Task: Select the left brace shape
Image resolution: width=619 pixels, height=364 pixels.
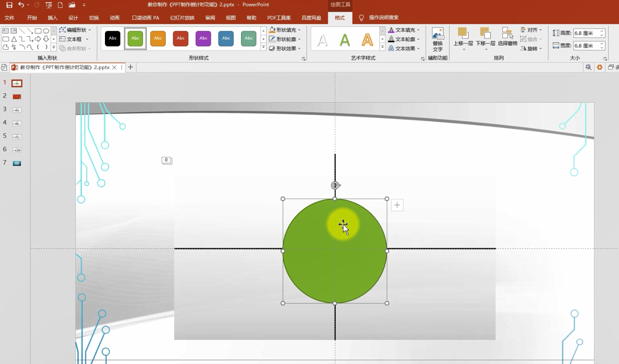Action: [x=38, y=47]
